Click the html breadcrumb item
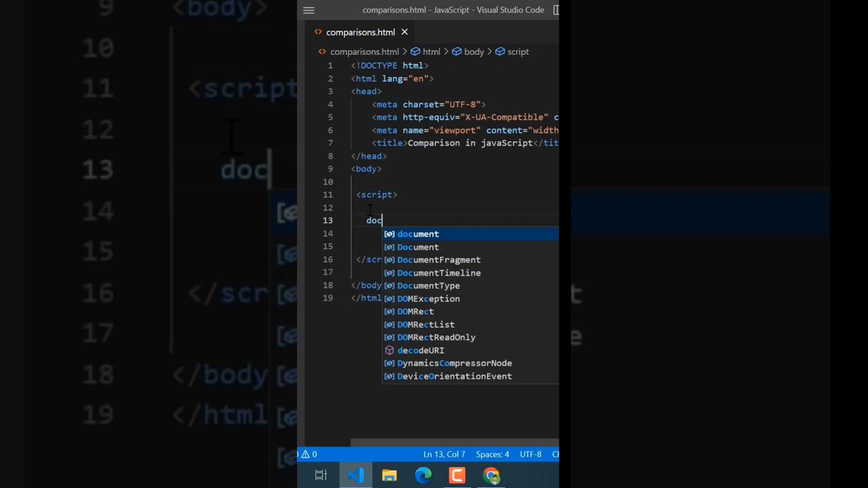The height and width of the screenshot is (488, 868). click(x=431, y=52)
